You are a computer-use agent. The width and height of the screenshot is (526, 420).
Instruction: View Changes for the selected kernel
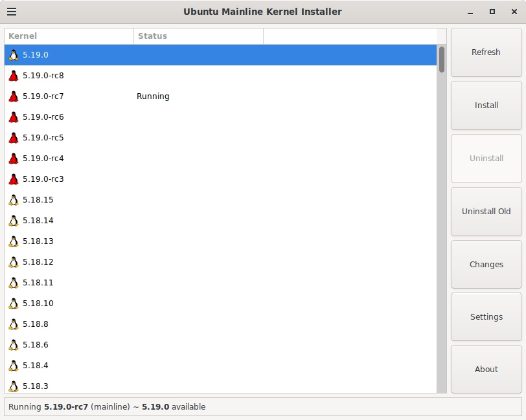coord(486,265)
